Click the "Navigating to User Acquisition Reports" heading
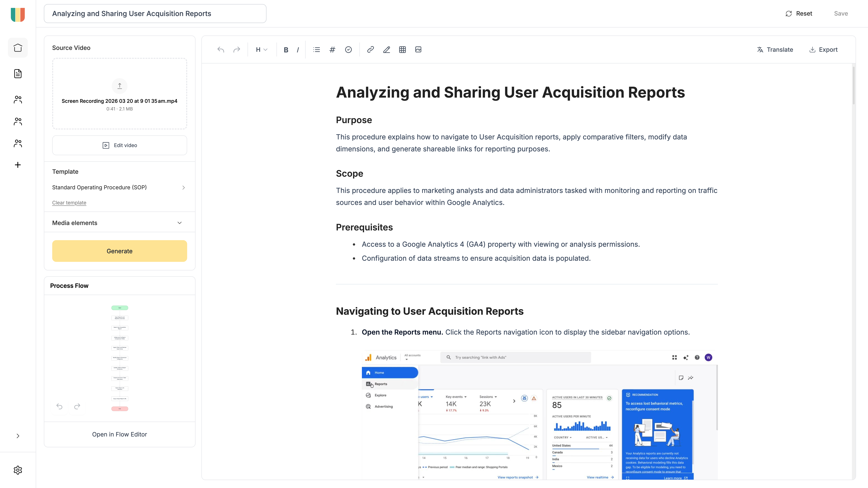868x488 pixels. pyautogui.click(x=430, y=312)
